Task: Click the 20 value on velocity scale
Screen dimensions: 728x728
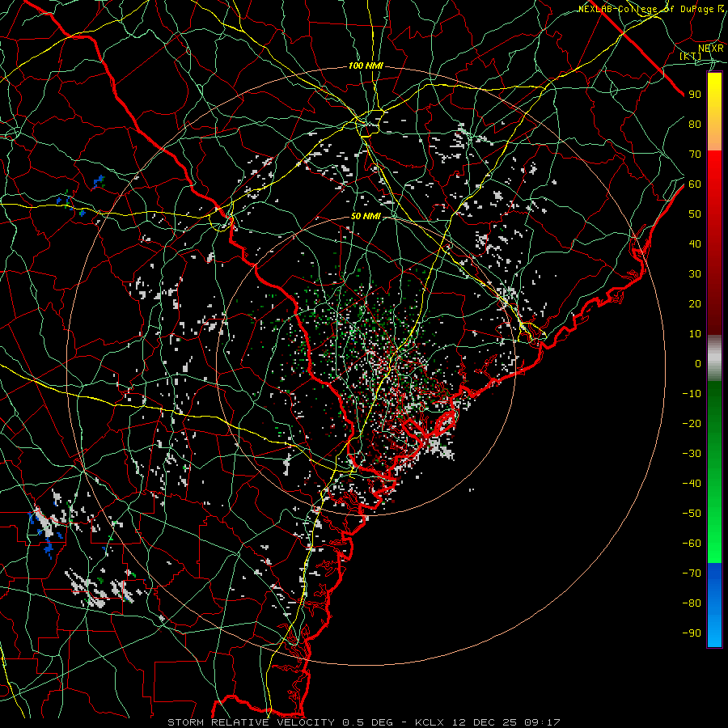Action: pyautogui.click(x=695, y=304)
